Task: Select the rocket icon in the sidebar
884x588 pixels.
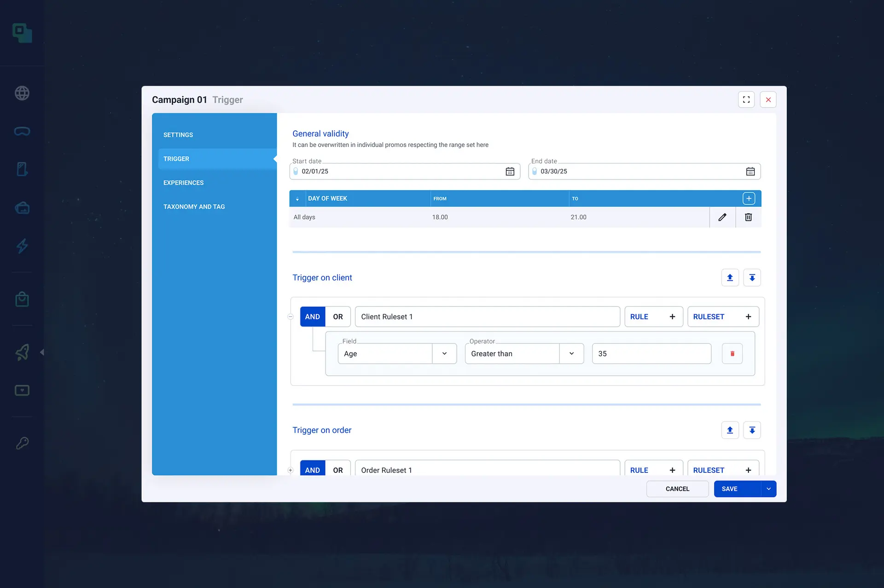Action: tap(22, 352)
